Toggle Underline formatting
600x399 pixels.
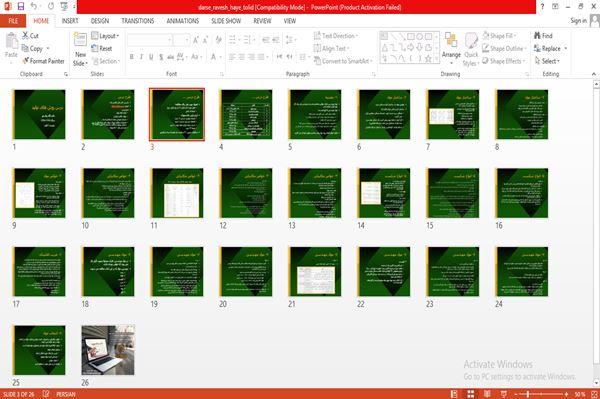click(151, 57)
